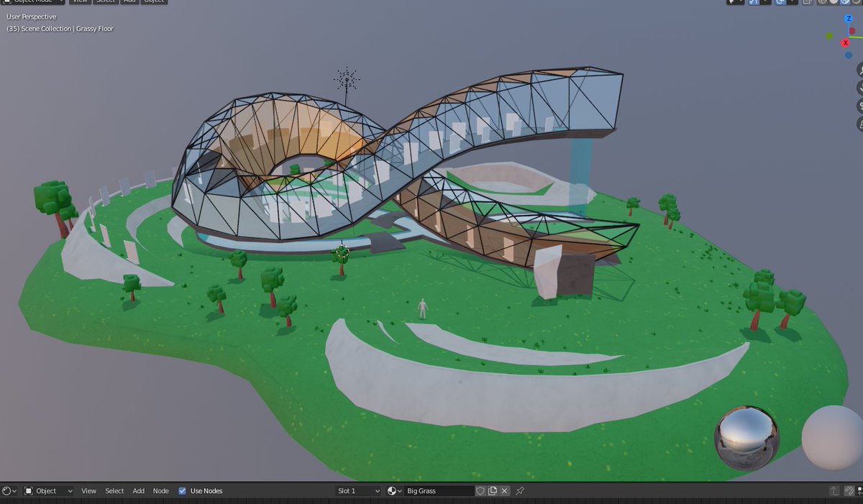The height and width of the screenshot is (504, 863).
Task: Click the Big Grass material name field
Action: pyautogui.click(x=439, y=491)
